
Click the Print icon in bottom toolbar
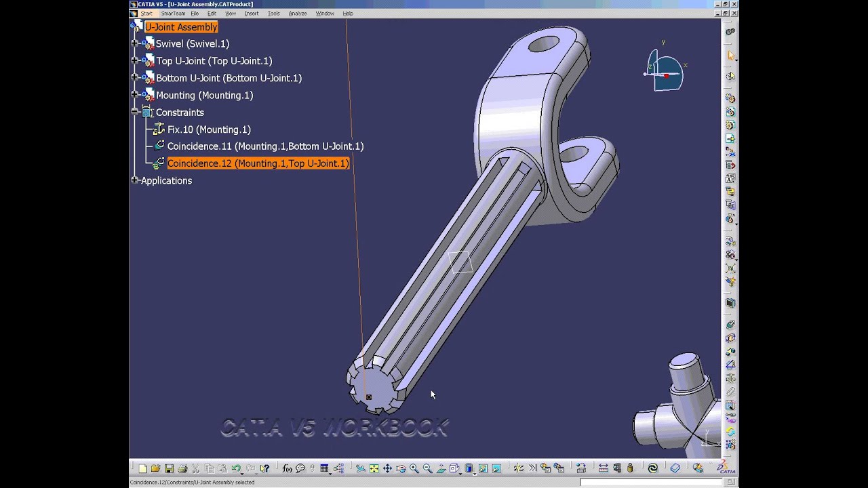pos(182,468)
